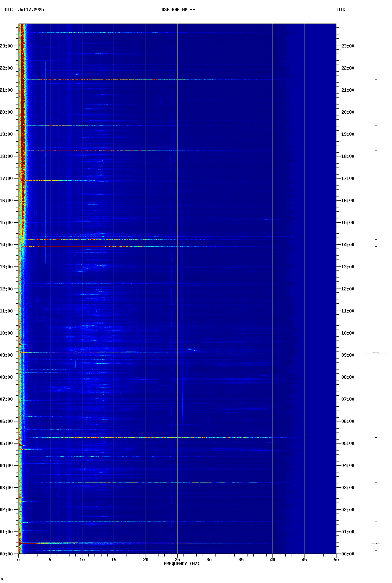The image size is (392, 583).
Task: Click the seismogram spike just above 00:00
Action: pyautogui.click(x=376, y=544)
